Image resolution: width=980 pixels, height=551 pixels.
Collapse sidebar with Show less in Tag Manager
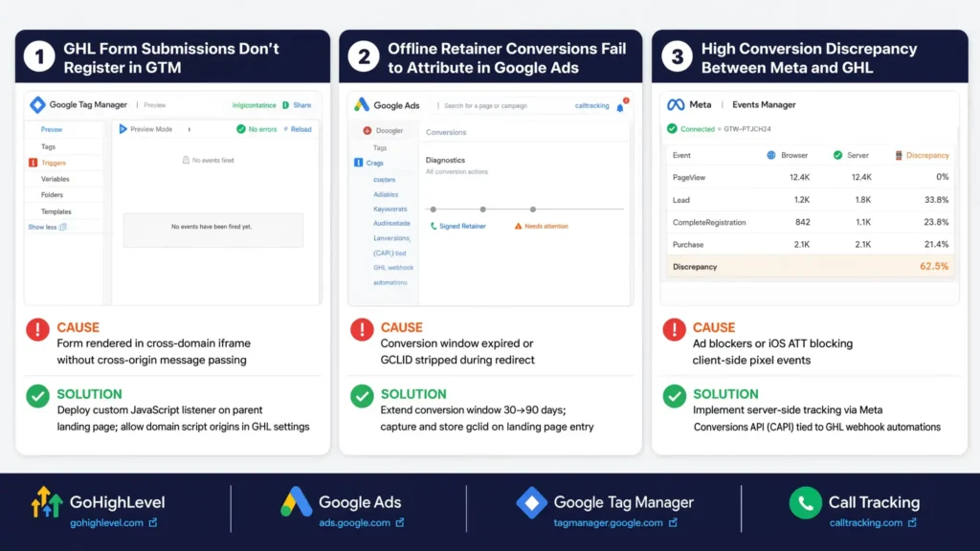click(x=47, y=227)
